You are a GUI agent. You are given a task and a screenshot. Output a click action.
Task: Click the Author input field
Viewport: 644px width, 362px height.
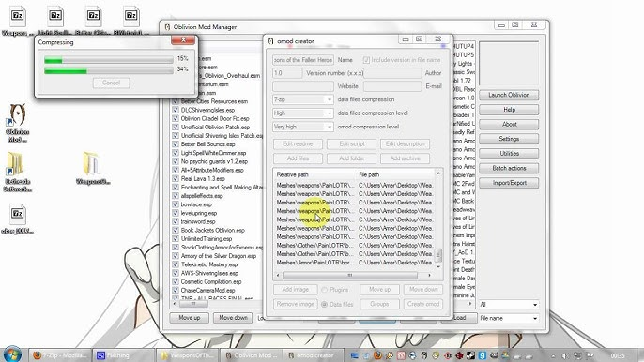pos(392,73)
